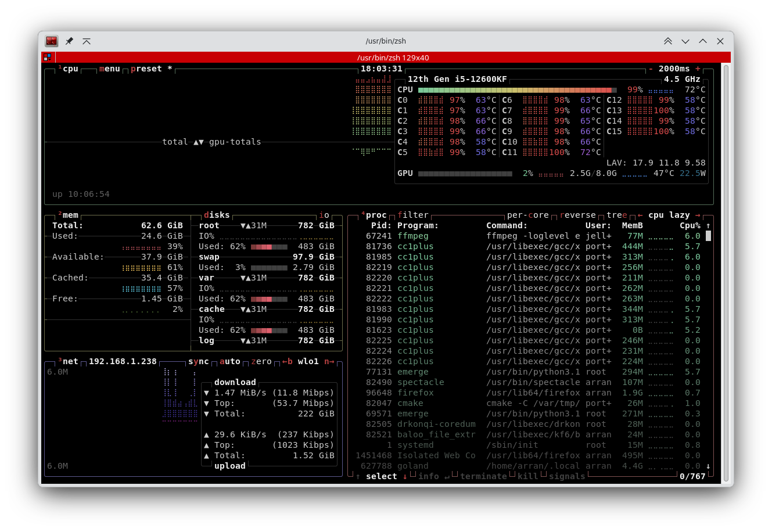Image resolution: width=772 pixels, height=532 pixels.
Task: Click the process list scrollbar handle
Action: click(x=708, y=236)
